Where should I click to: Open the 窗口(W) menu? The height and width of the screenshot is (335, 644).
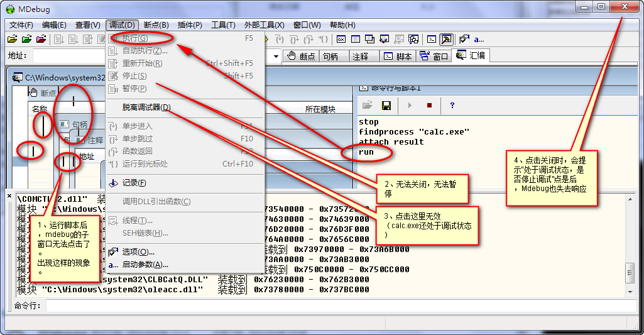(307, 25)
